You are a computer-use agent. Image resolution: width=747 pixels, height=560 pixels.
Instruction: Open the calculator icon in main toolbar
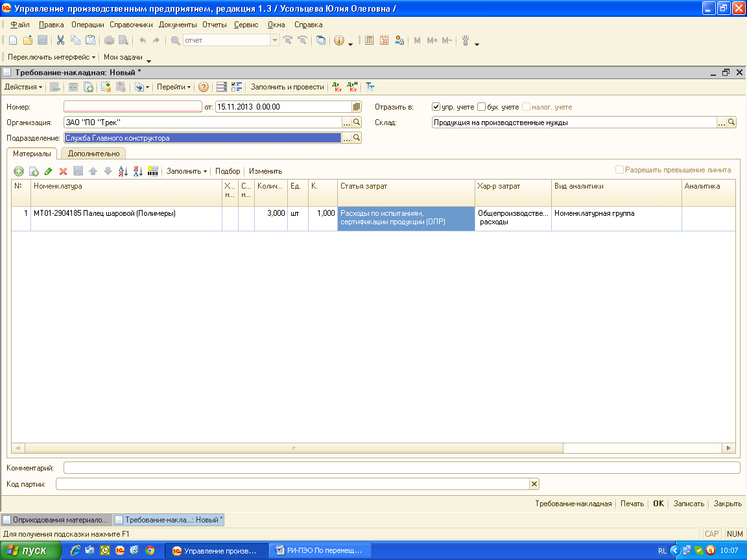click(369, 40)
